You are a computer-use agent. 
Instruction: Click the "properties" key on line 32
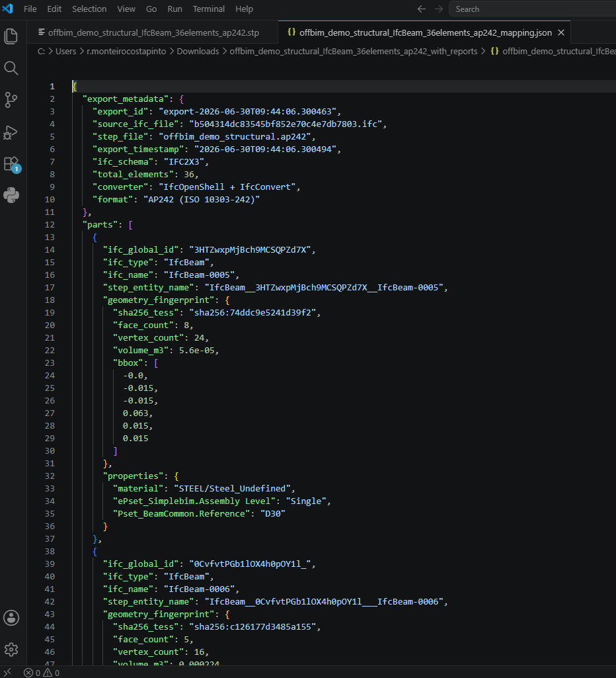pos(133,476)
